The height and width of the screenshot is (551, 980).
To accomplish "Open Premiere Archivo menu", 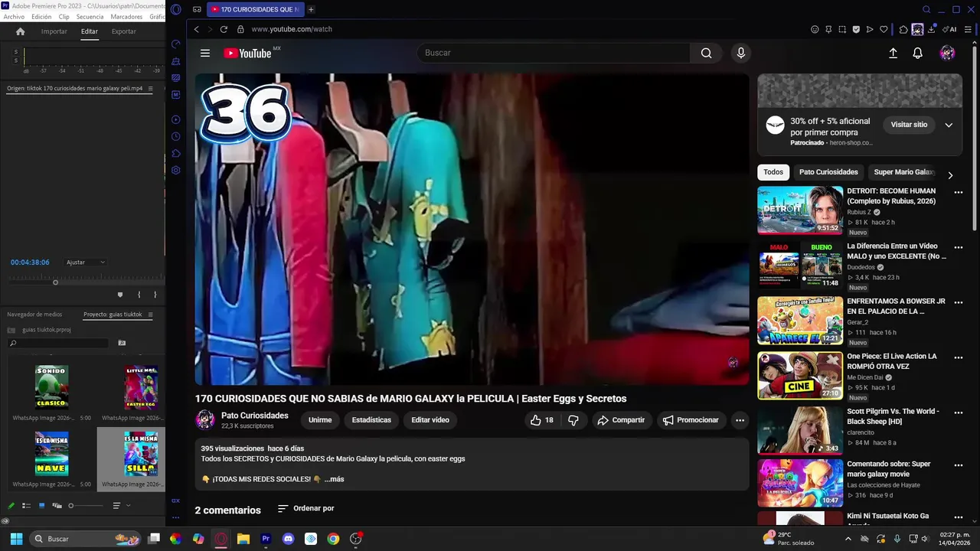I will tap(14, 17).
